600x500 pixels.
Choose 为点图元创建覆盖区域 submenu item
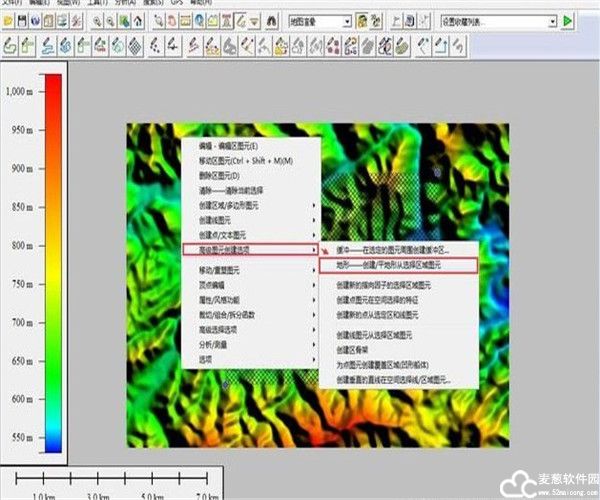pyautogui.click(x=399, y=365)
